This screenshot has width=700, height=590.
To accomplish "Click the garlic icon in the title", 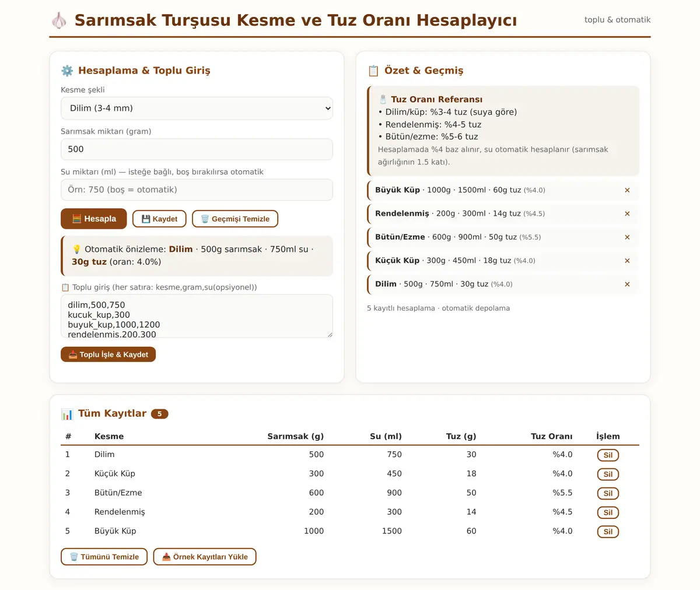I will 59,20.
